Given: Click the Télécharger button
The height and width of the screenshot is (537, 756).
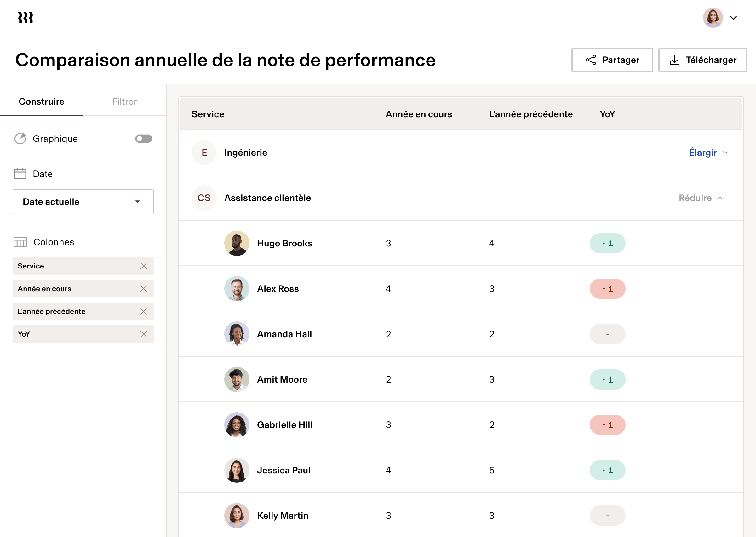Looking at the screenshot, I should click(x=702, y=60).
